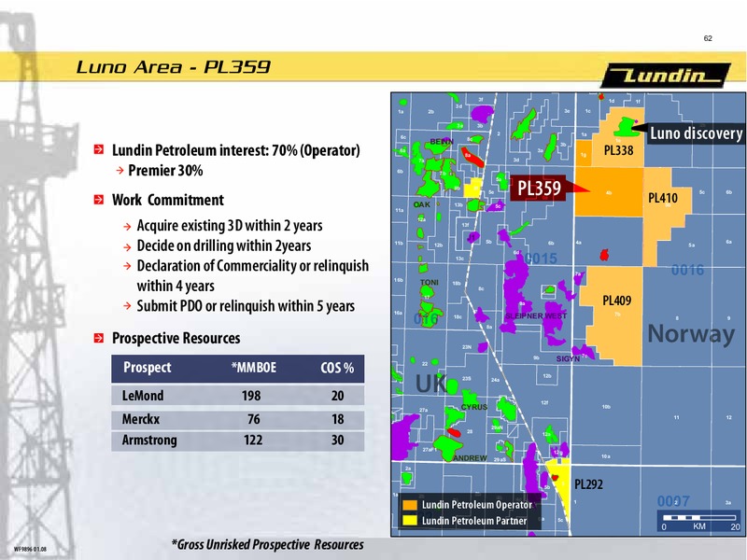The image size is (747, 560).
Task: Click the SLEIPNER WEST field label
Action: coord(536,315)
